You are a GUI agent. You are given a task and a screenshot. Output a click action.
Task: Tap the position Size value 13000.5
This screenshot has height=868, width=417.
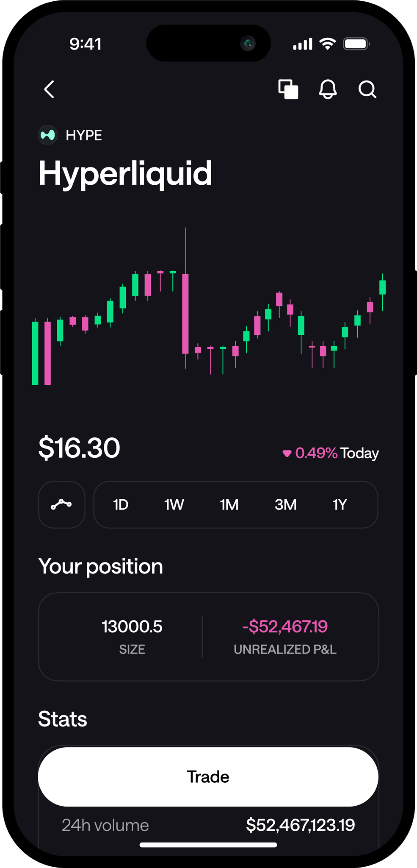[x=132, y=626]
